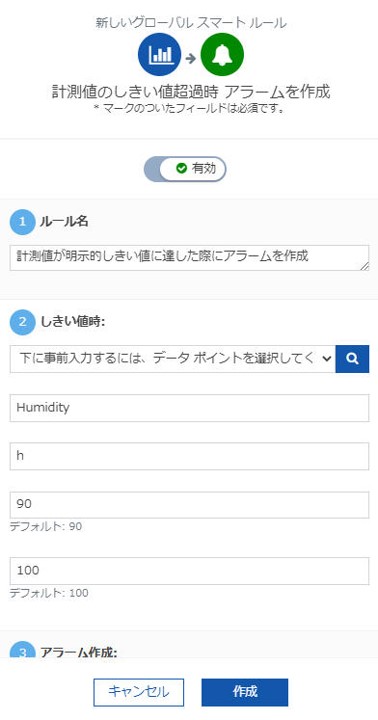Click the Humidity input field

[189, 408]
